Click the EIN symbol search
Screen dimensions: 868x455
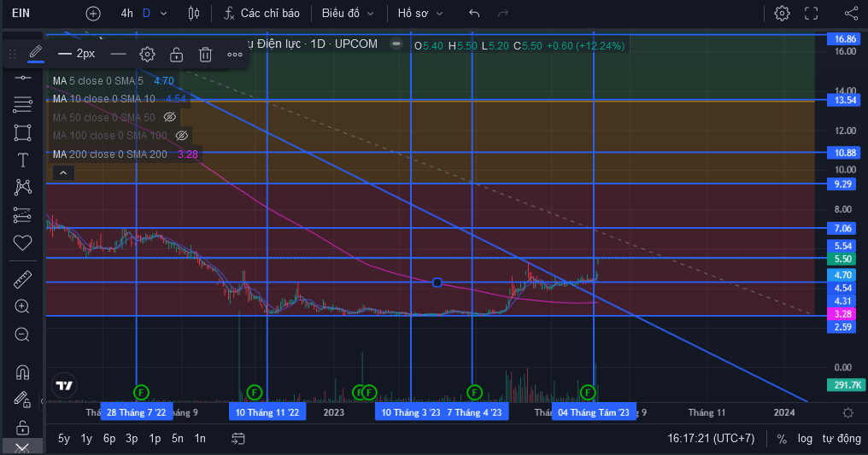coord(21,14)
